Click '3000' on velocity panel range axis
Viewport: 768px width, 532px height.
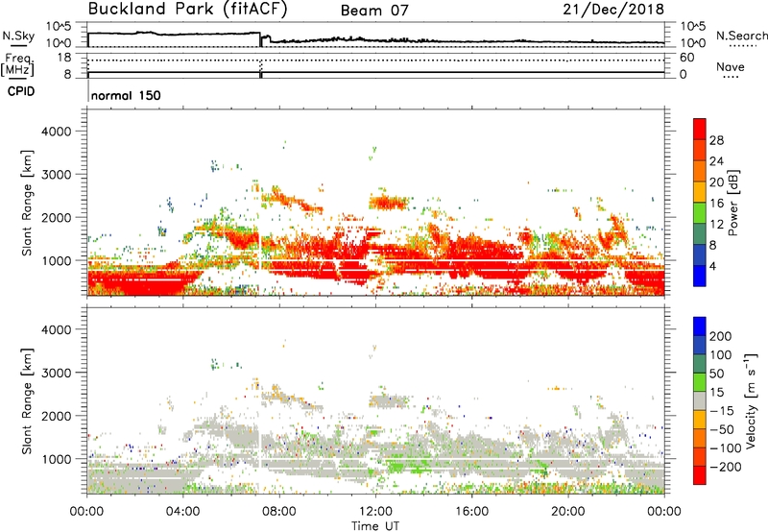click(56, 373)
